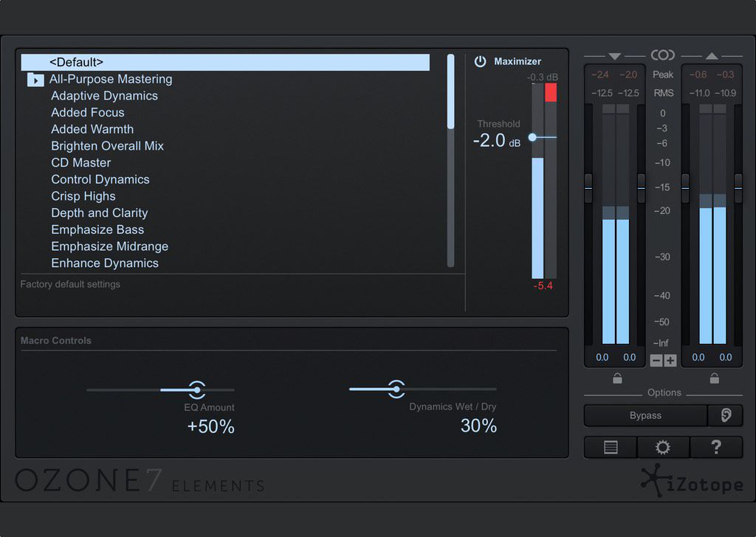Click the input peak reading -2.4

click(599, 75)
